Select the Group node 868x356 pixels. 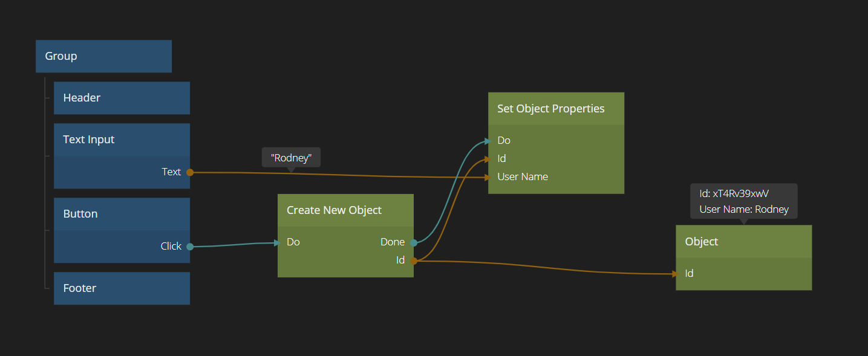tap(103, 56)
